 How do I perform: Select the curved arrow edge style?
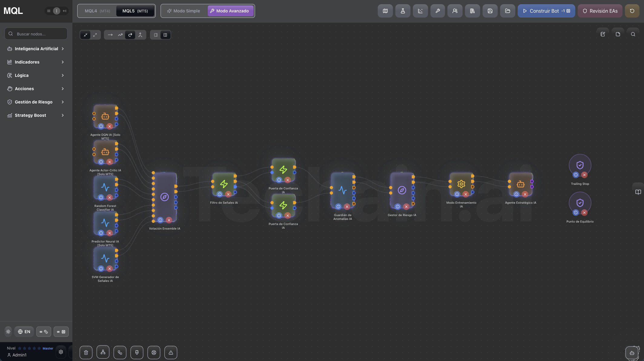pos(130,35)
